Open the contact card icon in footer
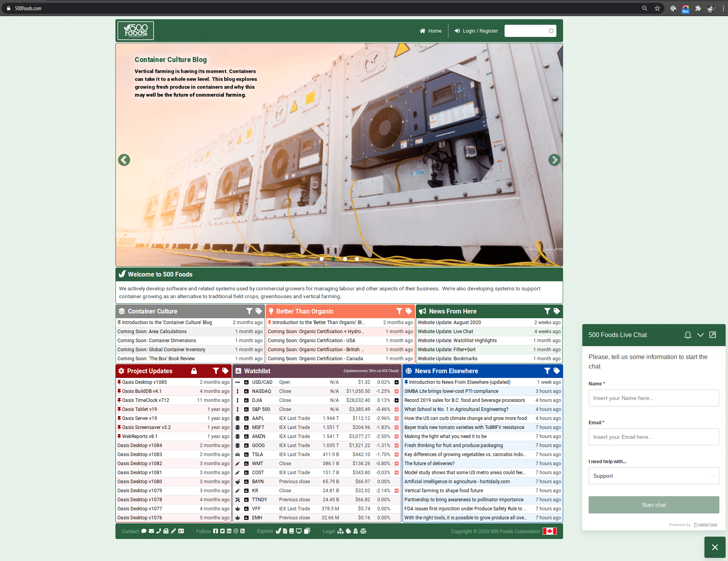 [181, 531]
